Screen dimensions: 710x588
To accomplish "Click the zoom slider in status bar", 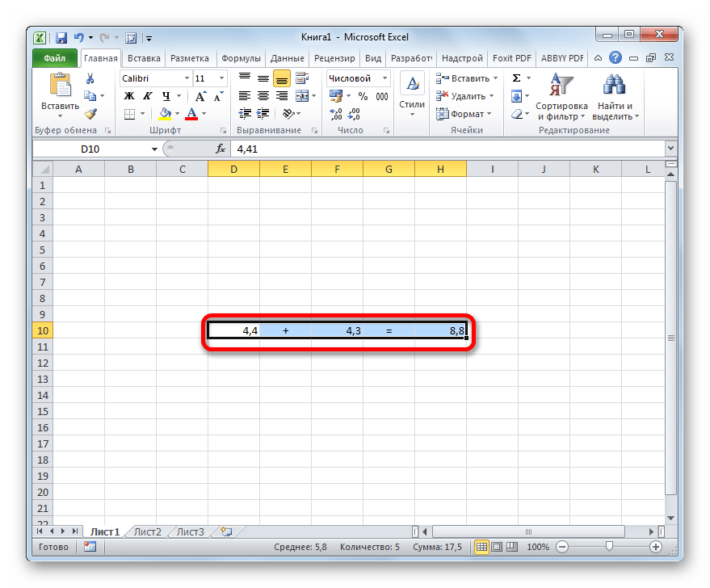I will click(609, 547).
